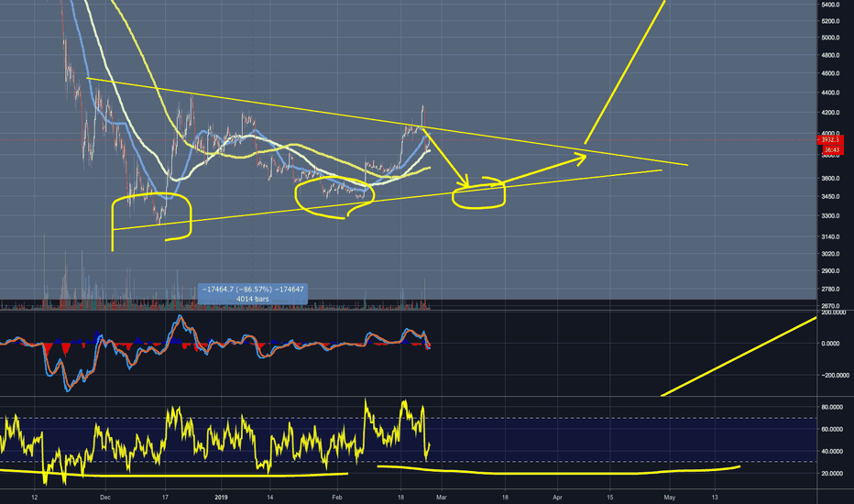Click the 3600.0 price axis label

(x=830, y=178)
